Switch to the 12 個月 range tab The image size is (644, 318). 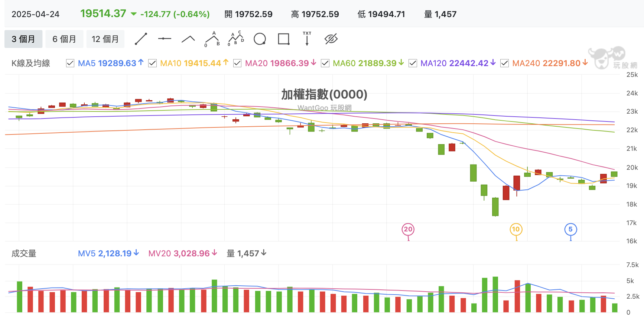105,39
